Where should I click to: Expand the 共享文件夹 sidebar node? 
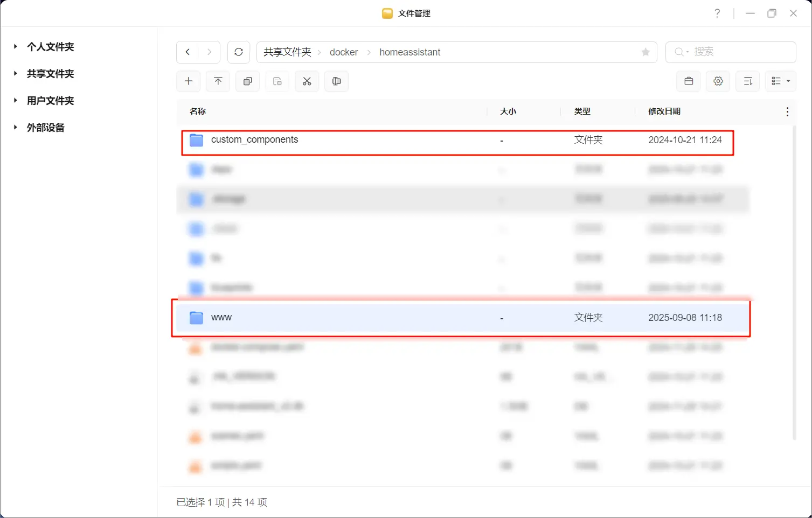click(16, 74)
